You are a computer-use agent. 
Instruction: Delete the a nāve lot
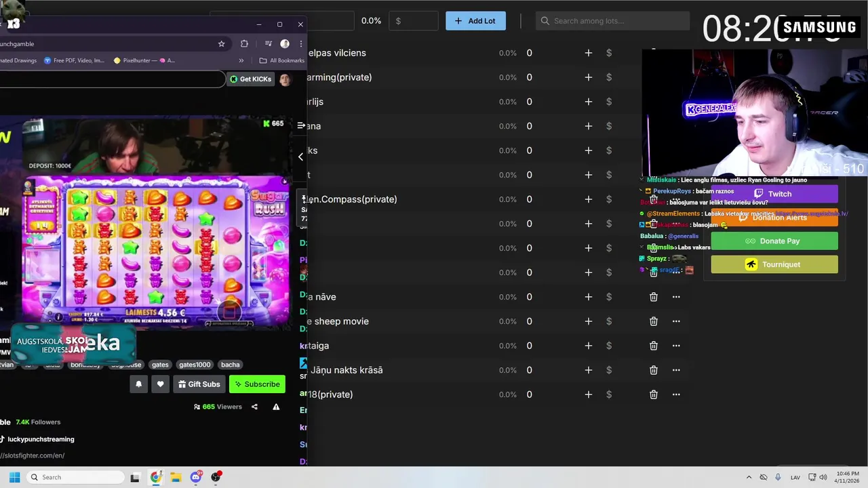click(x=654, y=297)
